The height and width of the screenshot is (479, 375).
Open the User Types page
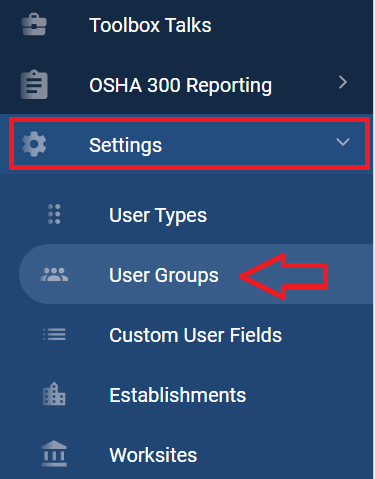158,215
